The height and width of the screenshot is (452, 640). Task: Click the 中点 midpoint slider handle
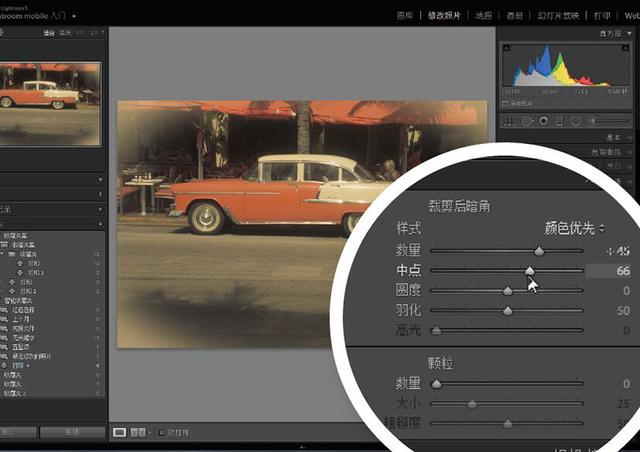click(530, 270)
